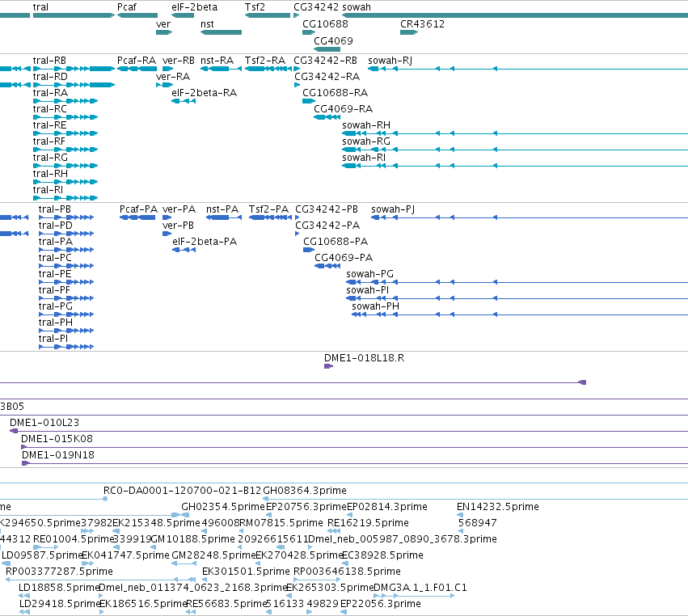
Task: Select EST RE16219.5prime
Action: (334, 531)
